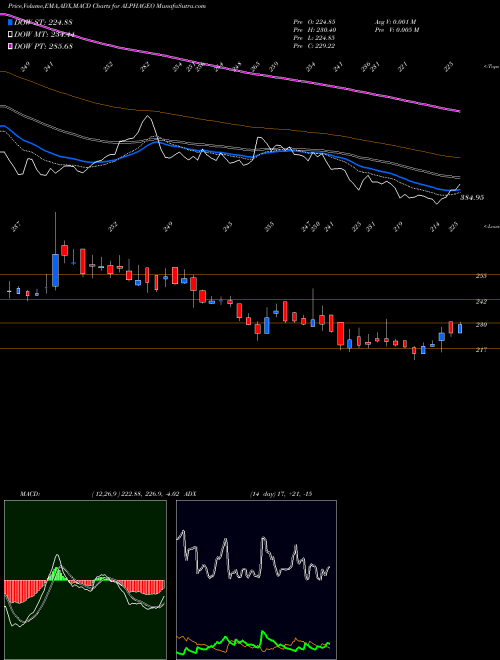Screen dimensions: 500x660
Task: Click the '<Tops' marker at the right edge
Action: point(491,67)
